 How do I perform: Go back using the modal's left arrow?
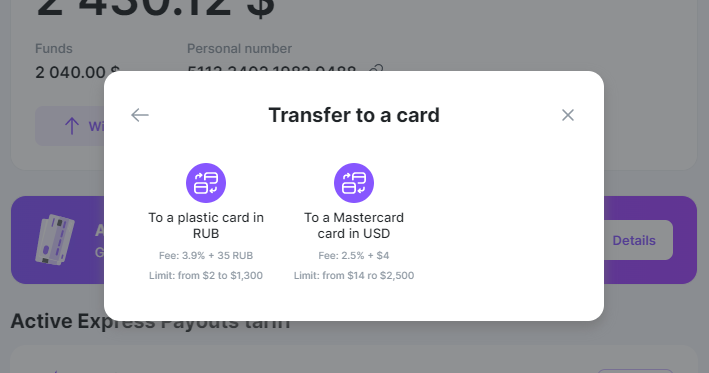point(140,115)
